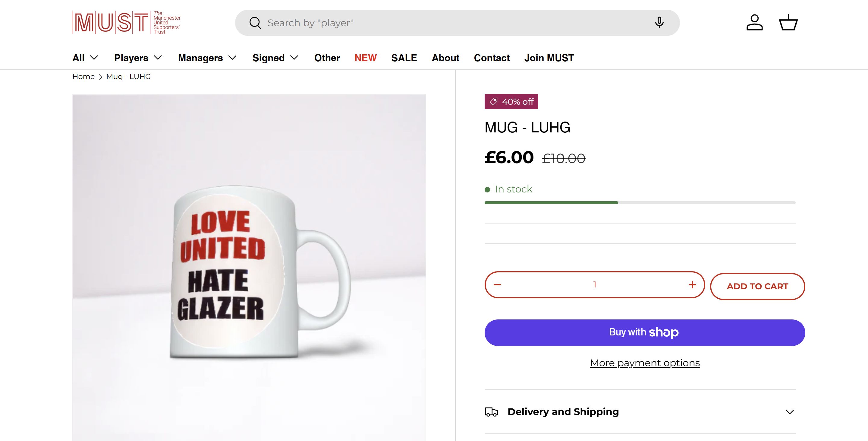Go to the SALE menu item

(x=404, y=58)
